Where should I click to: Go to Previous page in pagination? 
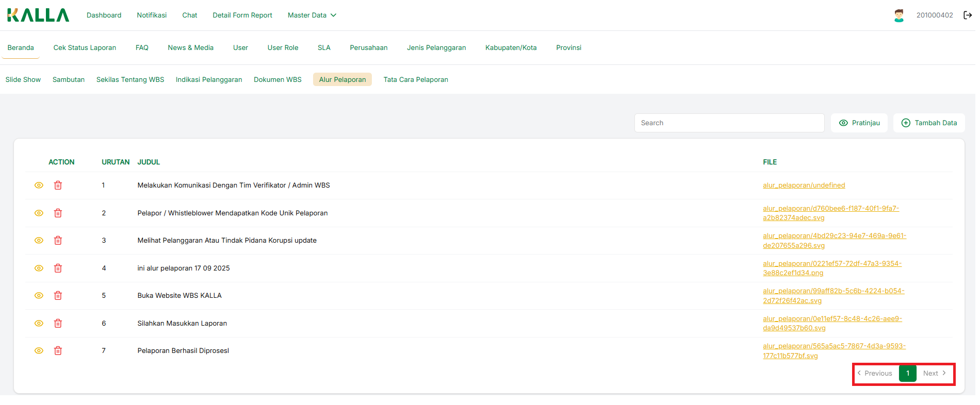[x=875, y=374]
